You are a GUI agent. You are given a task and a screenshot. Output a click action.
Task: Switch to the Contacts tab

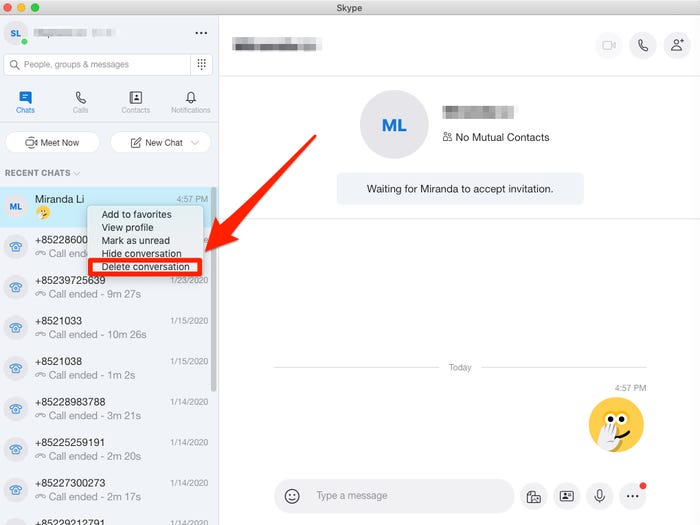click(136, 102)
